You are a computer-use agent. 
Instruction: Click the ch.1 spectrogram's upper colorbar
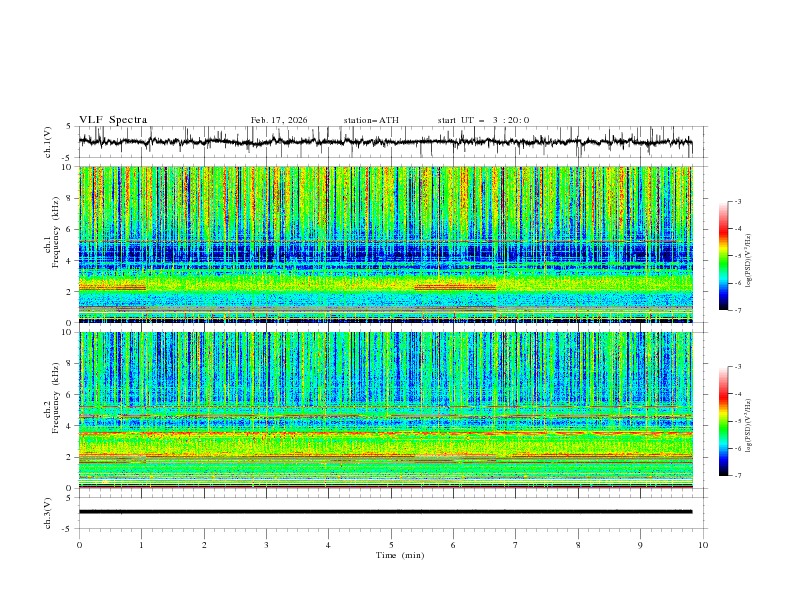click(724, 256)
